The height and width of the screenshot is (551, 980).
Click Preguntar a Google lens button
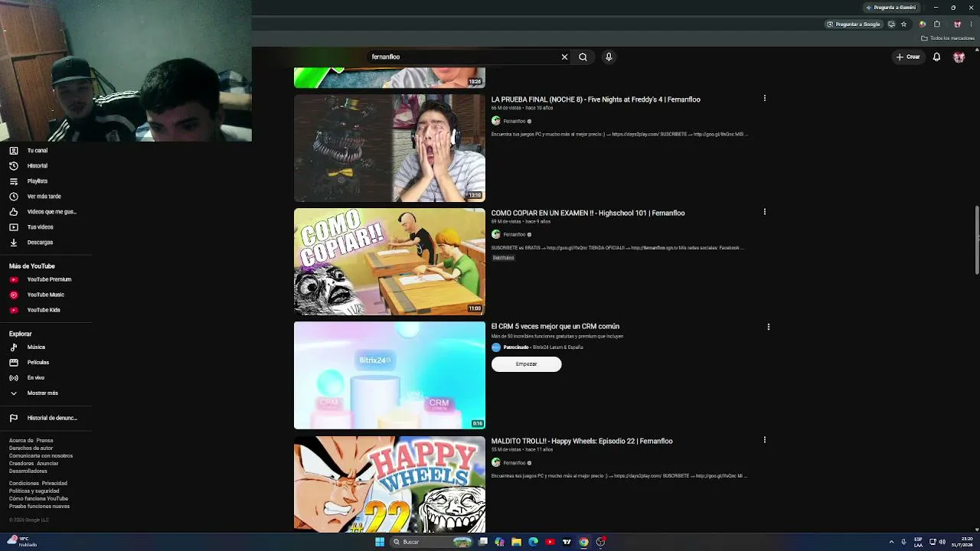[854, 24]
